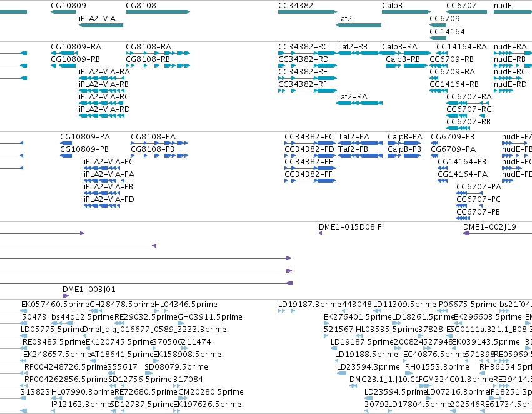The width and height of the screenshot is (532, 414).
Task: Select transcript iPLA2-VIA-RD
Action: coord(104,109)
